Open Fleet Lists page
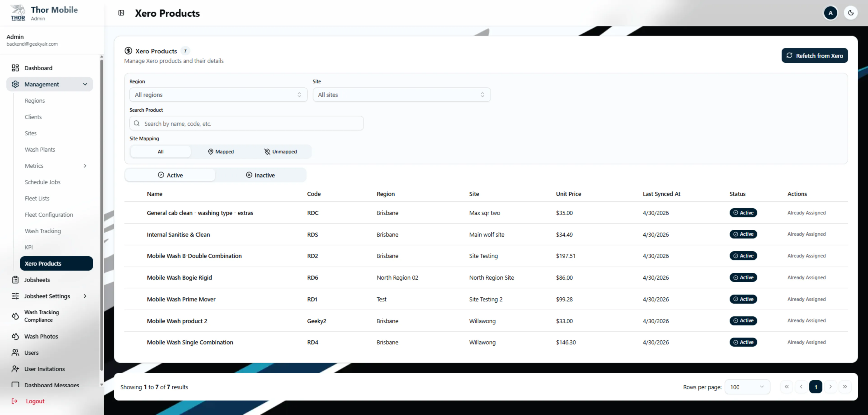Viewport: 868px width, 415px height. (x=37, y=198)
